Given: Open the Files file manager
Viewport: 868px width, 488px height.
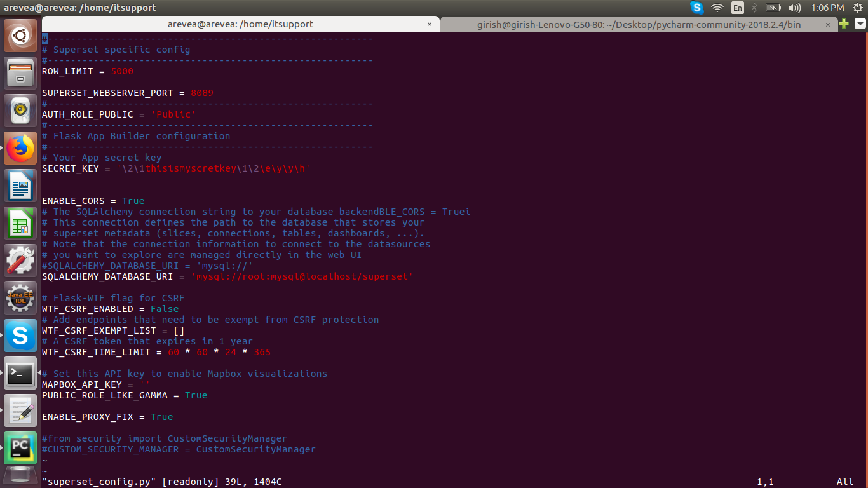Looking at the screenshot, I should [20, 72].
